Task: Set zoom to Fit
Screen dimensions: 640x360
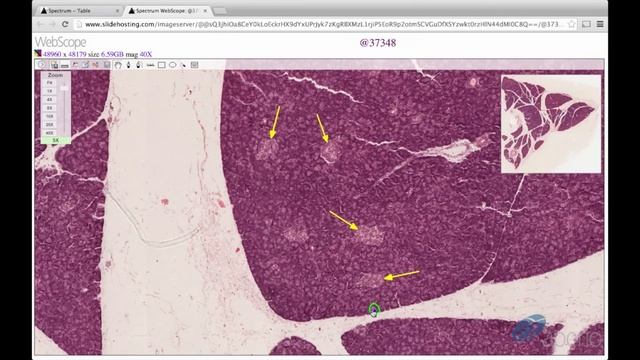Action: (49, 82)
